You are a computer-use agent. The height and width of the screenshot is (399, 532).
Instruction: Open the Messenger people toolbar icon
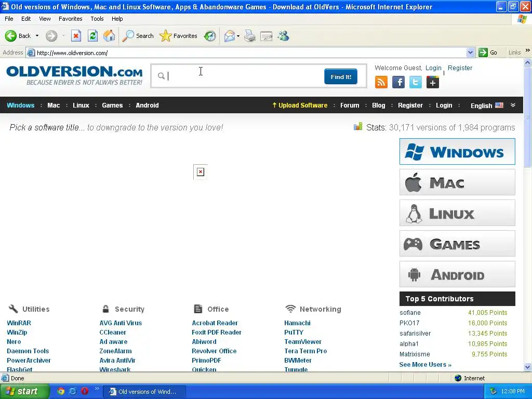point(283,36)
